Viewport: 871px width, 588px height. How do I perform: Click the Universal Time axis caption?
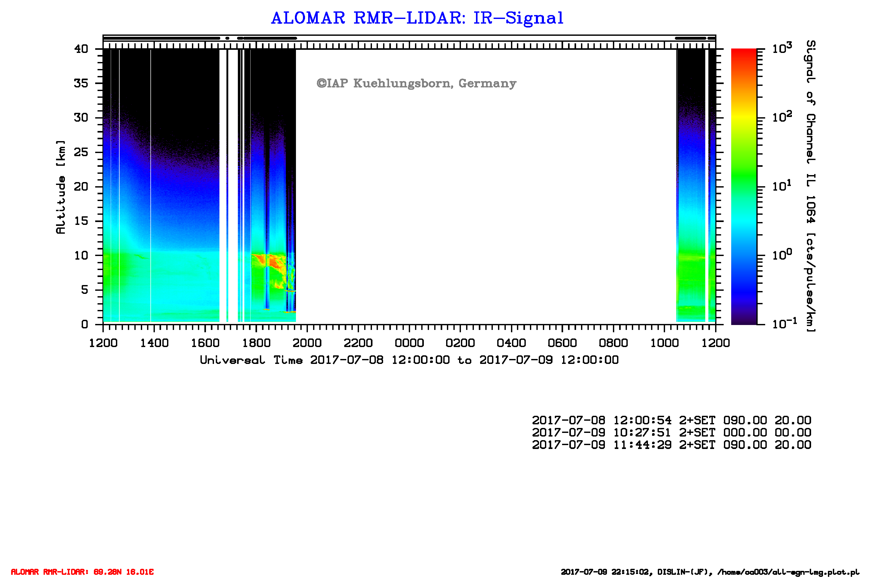[x=409, y=360]
